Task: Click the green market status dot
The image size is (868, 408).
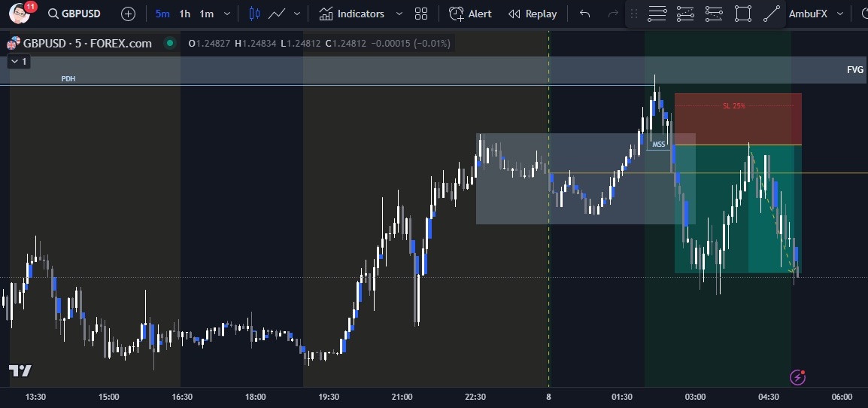Action: pos(170,43)
